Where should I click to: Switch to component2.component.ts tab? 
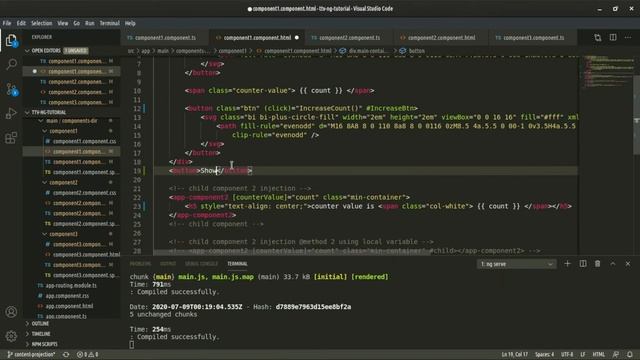click(x=349, y=38)
